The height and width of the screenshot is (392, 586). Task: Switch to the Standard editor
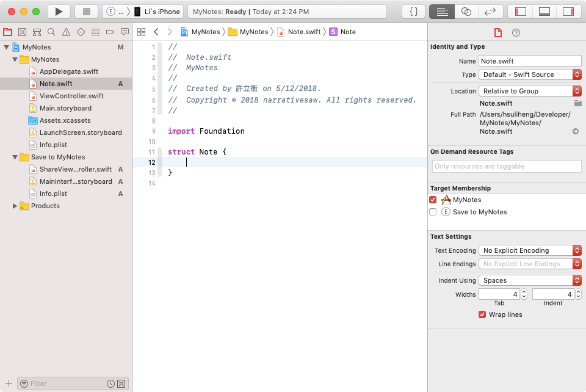point(442,12)
